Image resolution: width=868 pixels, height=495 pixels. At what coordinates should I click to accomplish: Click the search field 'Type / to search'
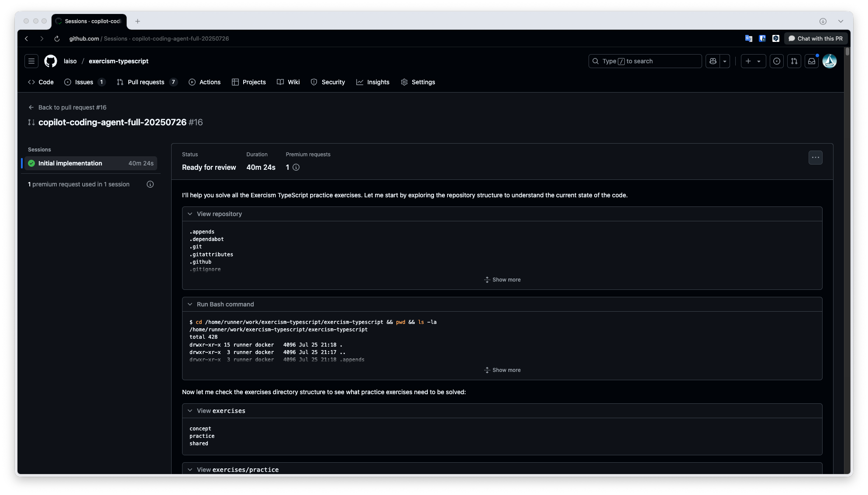645,61
